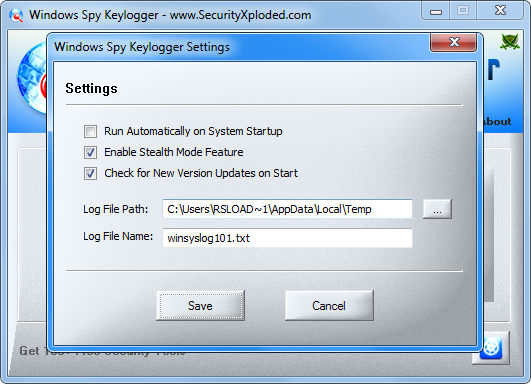This screenshot has width=531, height=384.
Task: Click the disabled maximize window button
Action: point(463,11)
